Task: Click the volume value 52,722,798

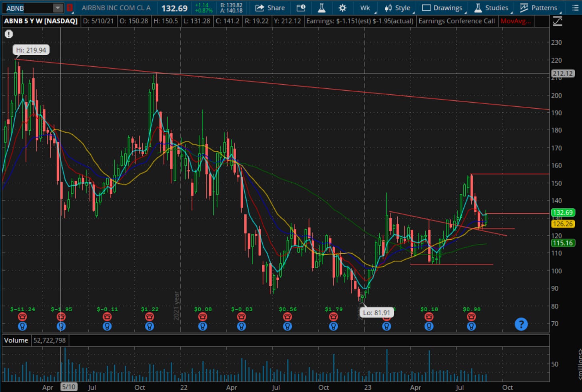Action: point(50,340)
